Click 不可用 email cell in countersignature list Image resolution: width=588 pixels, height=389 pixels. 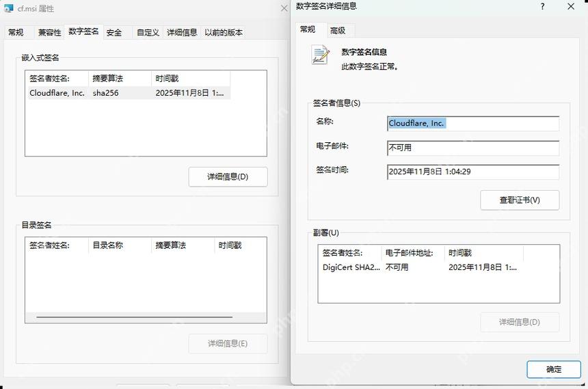pos(397,267)
